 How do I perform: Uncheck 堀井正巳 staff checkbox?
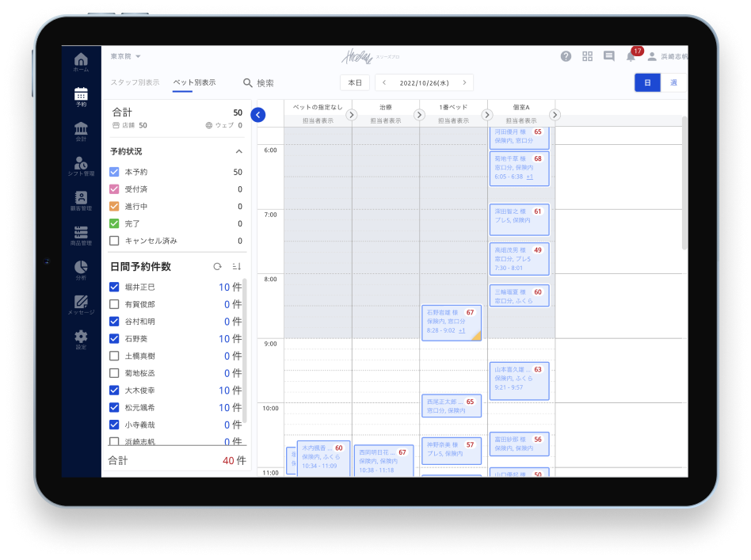(x=114, y=287)
